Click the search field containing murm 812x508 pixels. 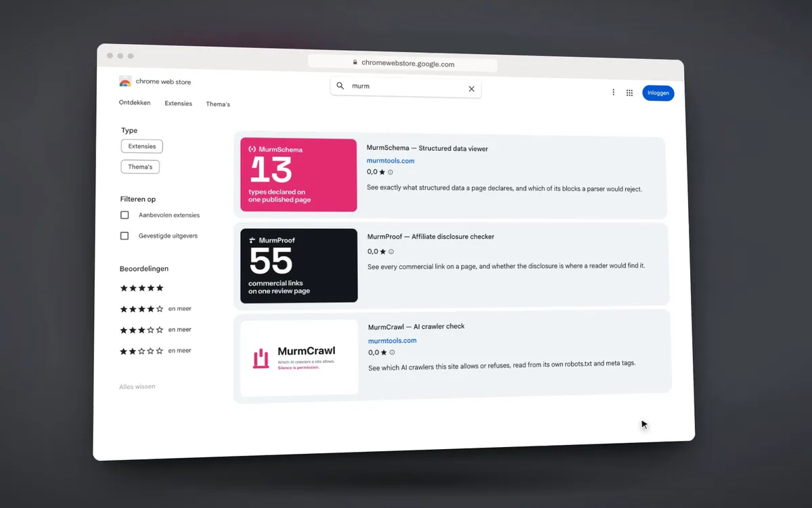click(x=406, y=87)
